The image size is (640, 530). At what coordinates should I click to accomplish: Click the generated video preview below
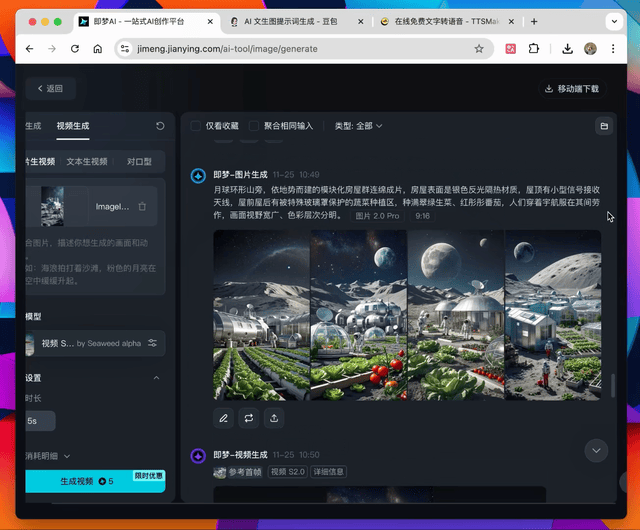pos(380,494)
